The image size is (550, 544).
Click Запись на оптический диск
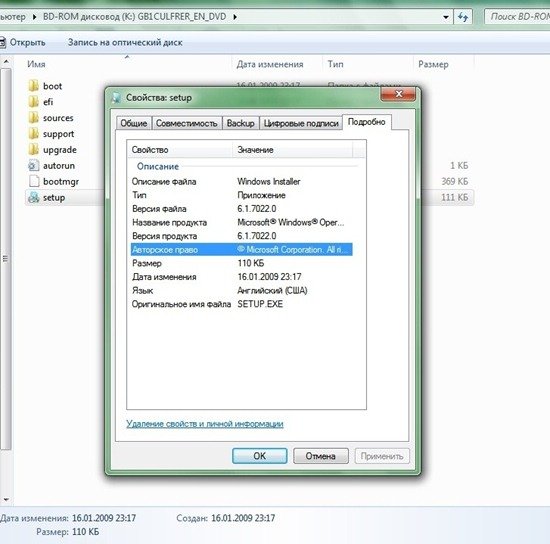click(x=125, y=42)
